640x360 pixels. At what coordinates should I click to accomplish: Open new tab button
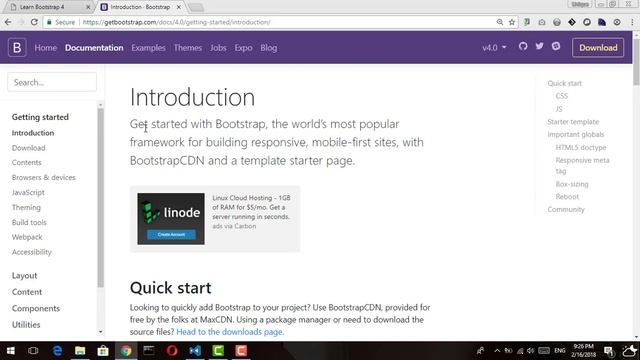(x=196, y=7)
